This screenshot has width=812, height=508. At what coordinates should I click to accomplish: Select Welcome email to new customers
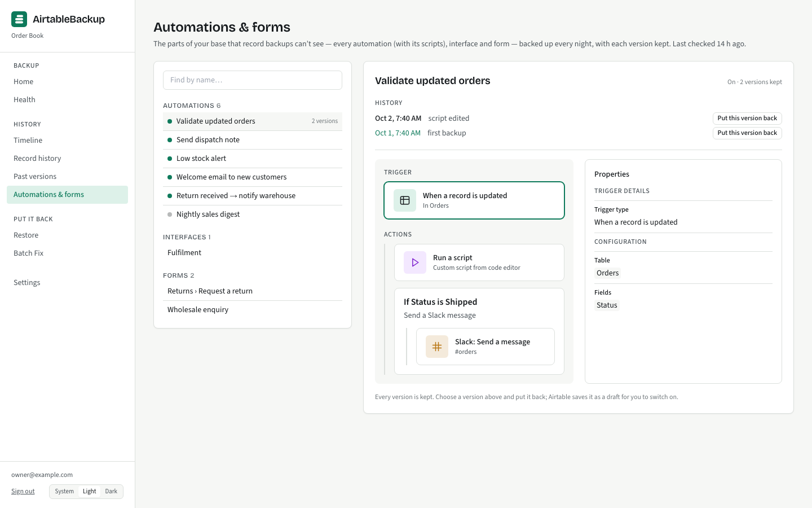(253, 177)
